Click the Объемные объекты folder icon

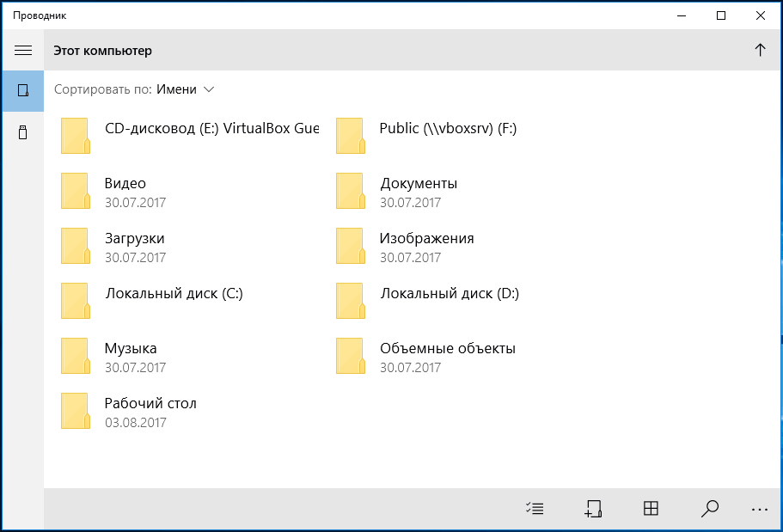point(351,356)
